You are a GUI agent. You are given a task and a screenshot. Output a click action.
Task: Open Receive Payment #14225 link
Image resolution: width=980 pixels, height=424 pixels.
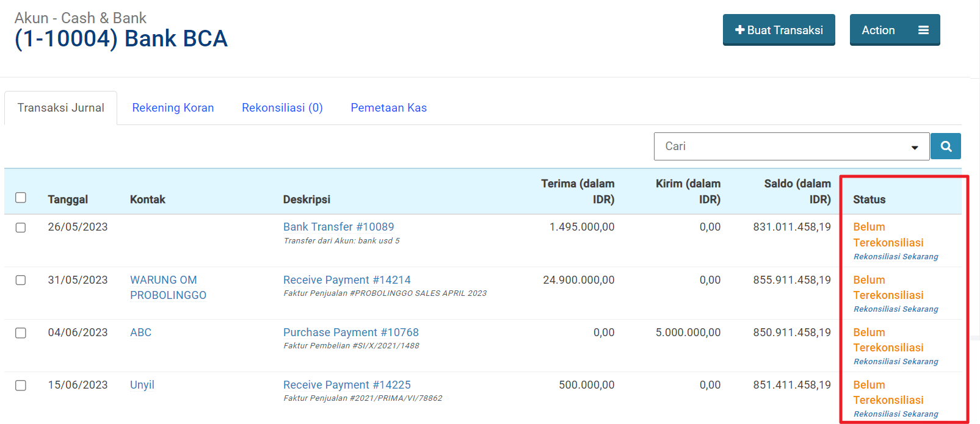click(x=347, y=385)
